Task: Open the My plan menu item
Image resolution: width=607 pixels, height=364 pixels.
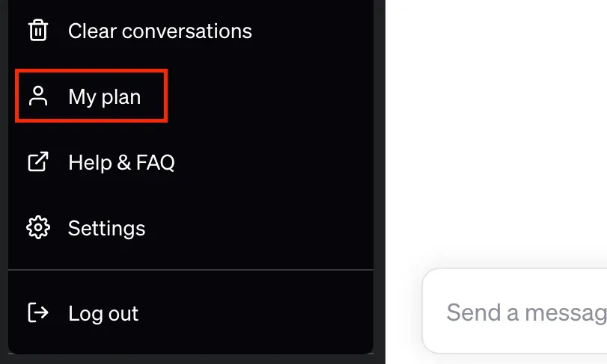Action: [x=91, y=96]
